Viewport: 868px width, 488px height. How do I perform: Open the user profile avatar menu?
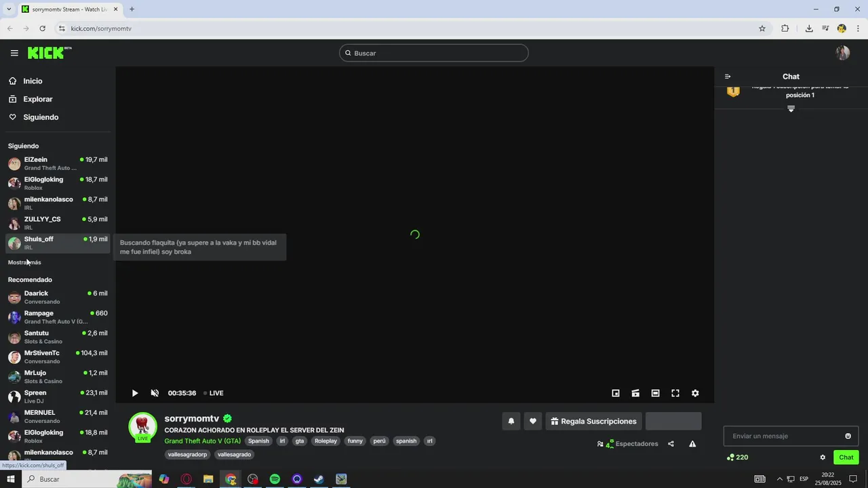[x=843, y=53]
